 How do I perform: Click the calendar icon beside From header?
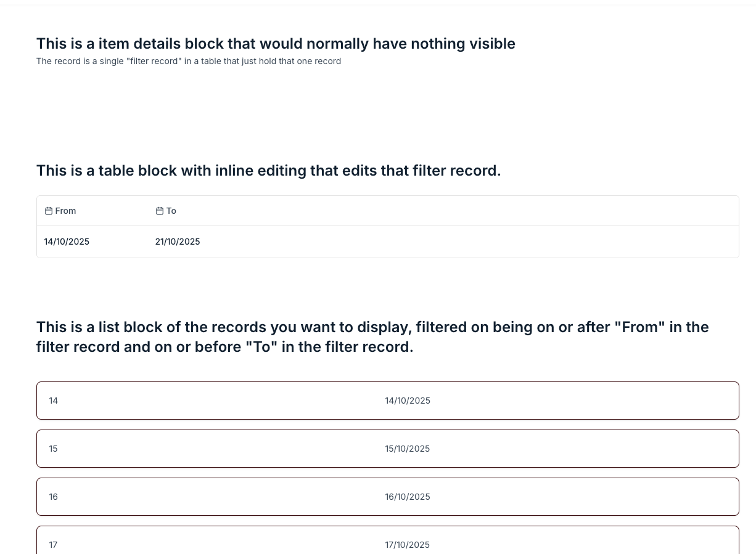click(49, 211)
